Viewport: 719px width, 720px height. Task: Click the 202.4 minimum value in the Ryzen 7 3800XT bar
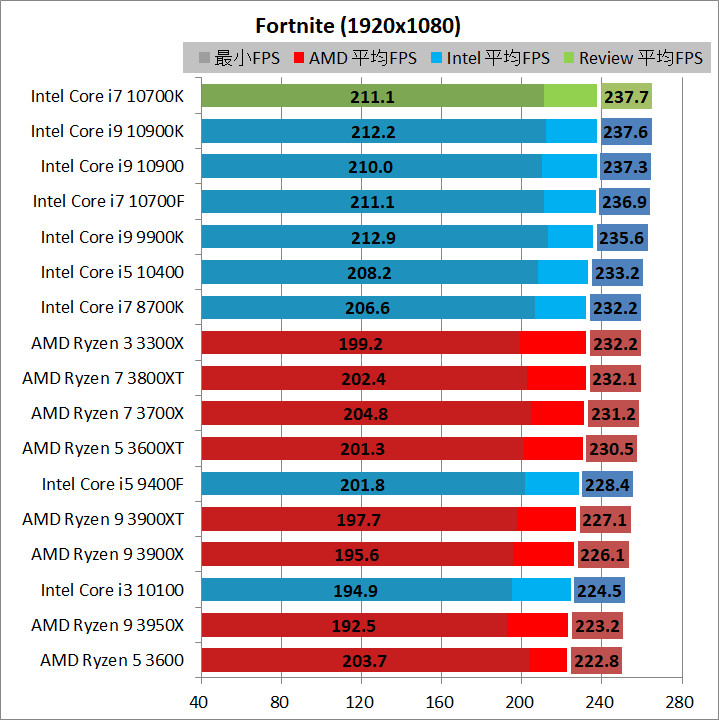[x=364, y=379]
